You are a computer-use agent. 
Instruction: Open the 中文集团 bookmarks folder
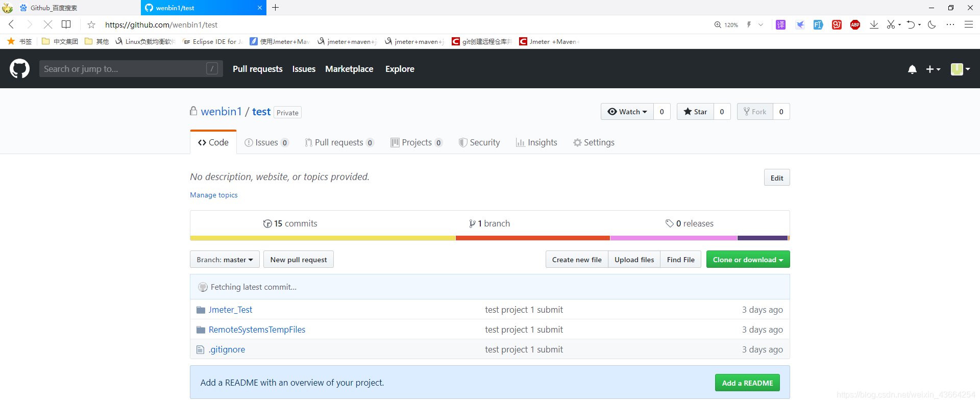60,41
